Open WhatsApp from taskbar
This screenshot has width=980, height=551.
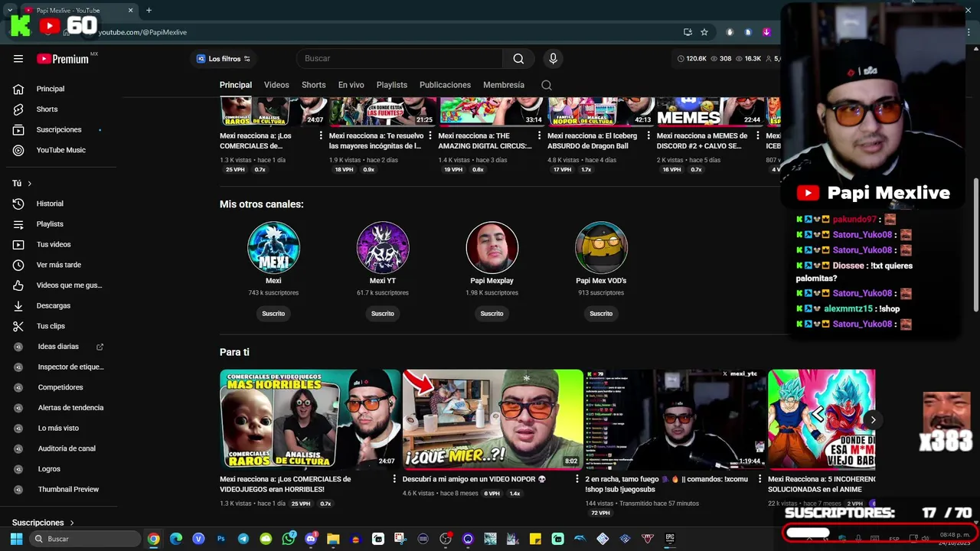(x=288, y=539)
